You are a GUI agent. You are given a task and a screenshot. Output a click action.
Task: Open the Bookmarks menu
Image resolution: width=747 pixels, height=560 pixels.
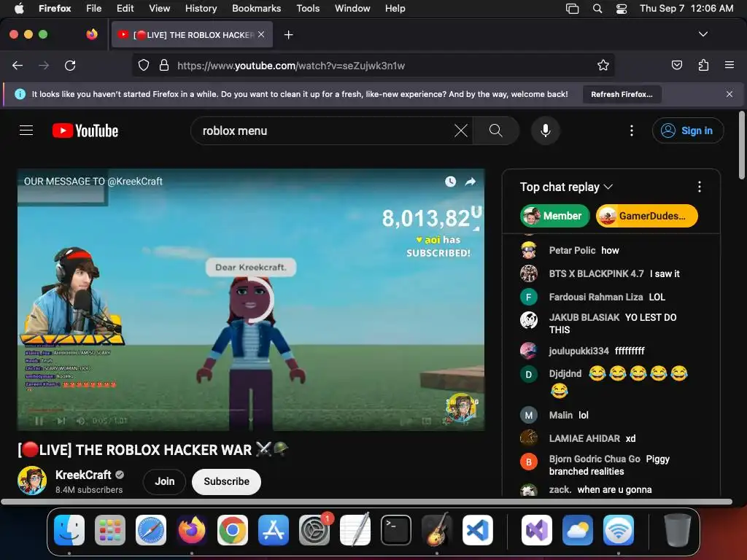tap(256, 8)
